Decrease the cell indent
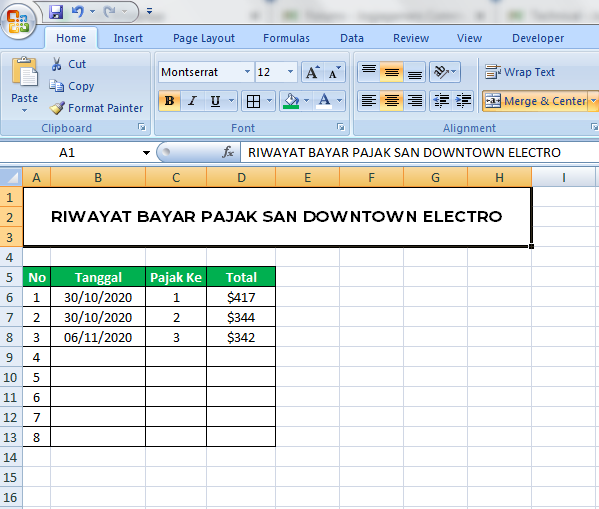The image size is (599, 509). (441, 101)
